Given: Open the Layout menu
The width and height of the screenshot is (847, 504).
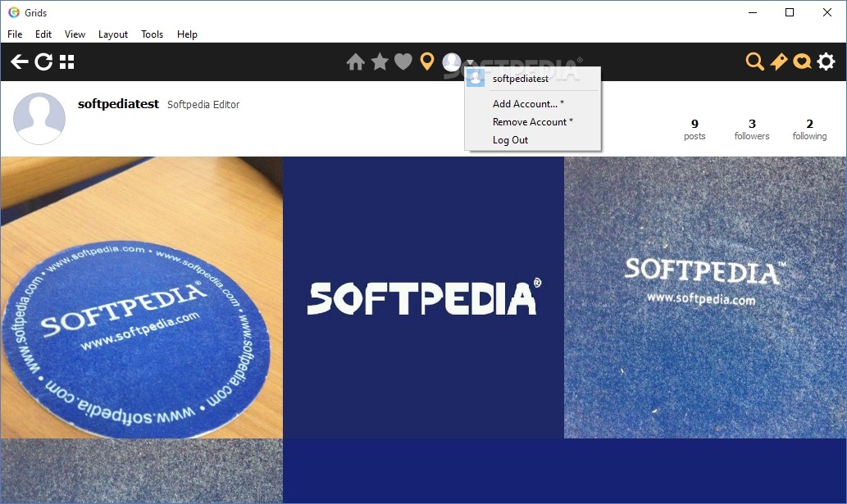Looking at the screenshot, I should pyautogui.click(x=113, y=34).
